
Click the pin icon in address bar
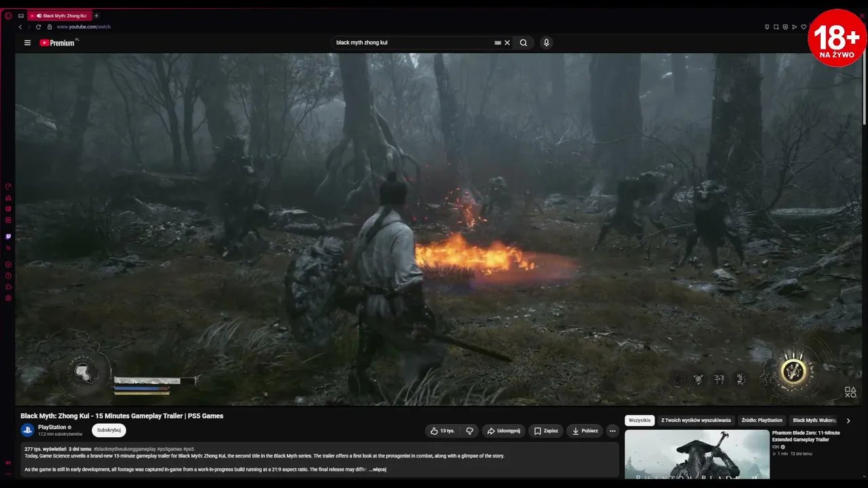[x=767, y=27]
